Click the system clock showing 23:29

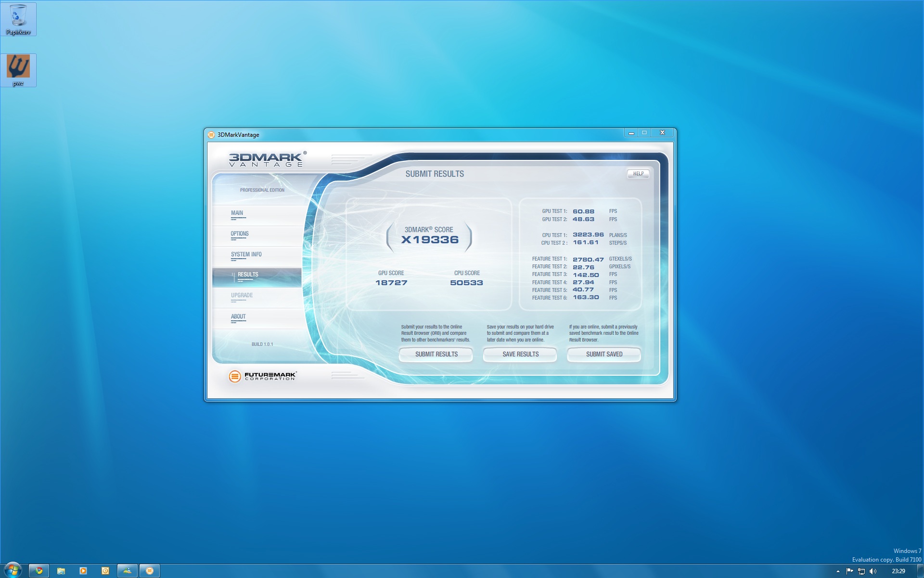pos(898,571)
